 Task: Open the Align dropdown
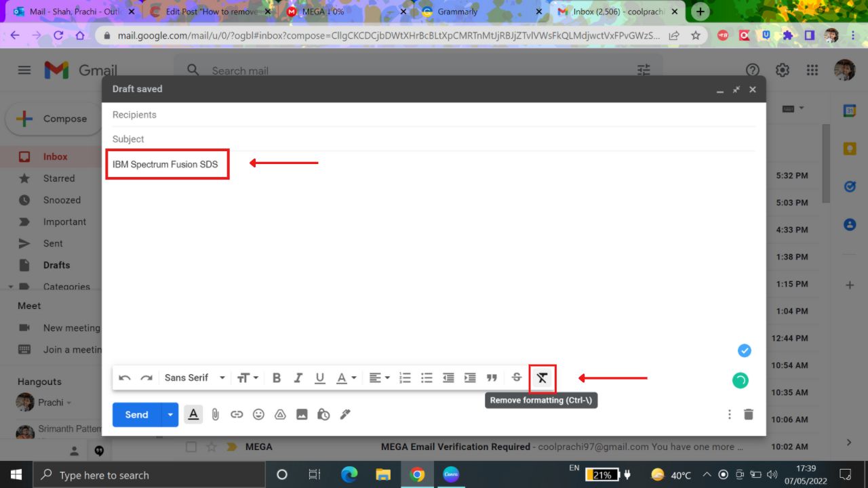click(x=379, y=378)
